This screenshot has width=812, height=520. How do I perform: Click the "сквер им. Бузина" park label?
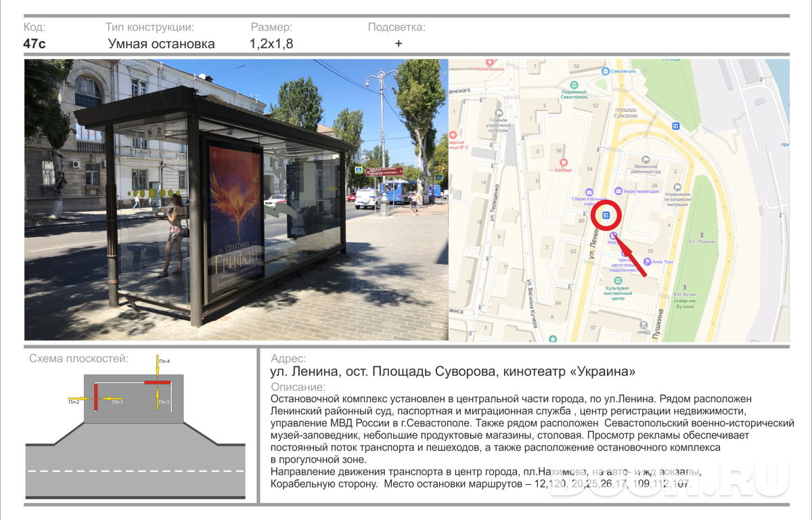pyautogui.click(x=685, y=304)
